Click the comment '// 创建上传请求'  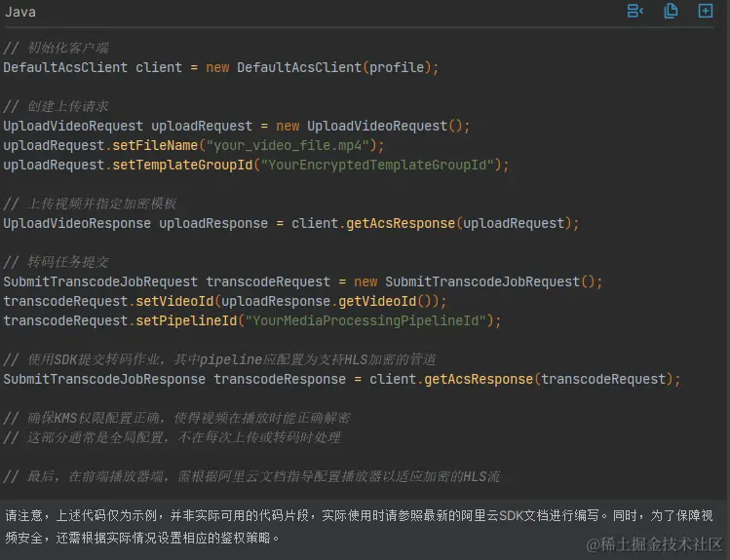tap(56, 106)
